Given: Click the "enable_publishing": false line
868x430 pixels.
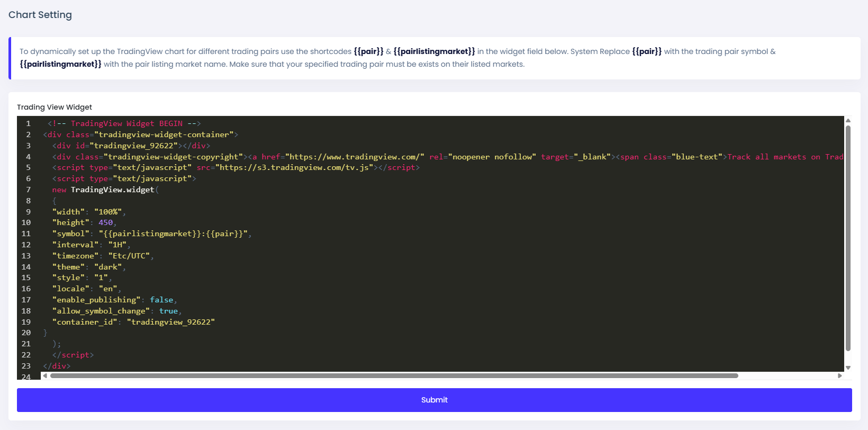Looking at the screenshot, I should (114, 300).
